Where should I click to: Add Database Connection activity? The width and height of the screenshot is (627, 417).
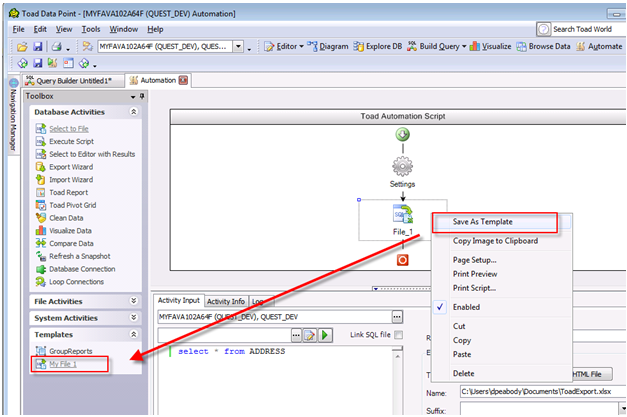[x=75, y=269]
